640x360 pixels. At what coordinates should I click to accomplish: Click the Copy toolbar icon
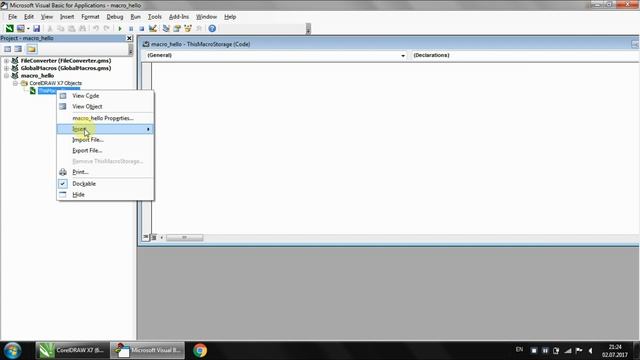coord(60,29)
